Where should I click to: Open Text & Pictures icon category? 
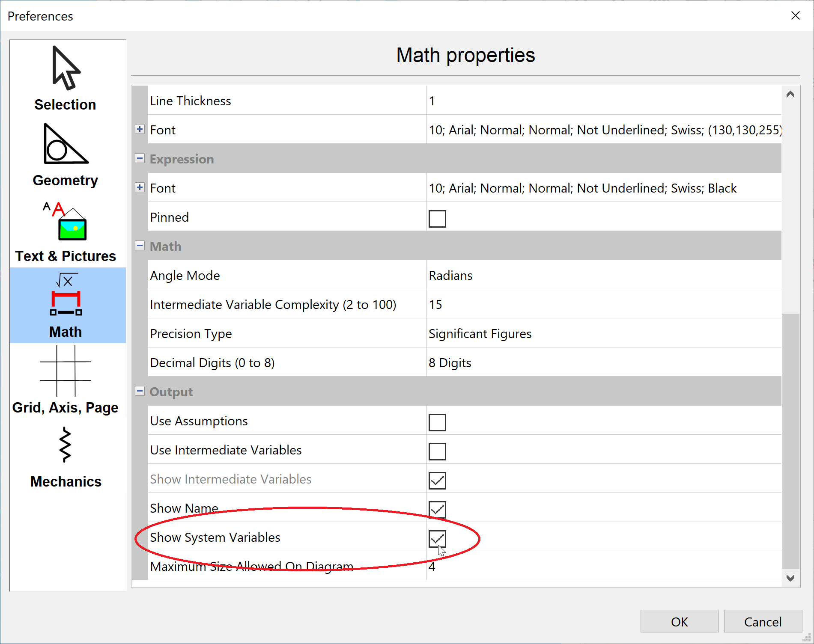click(66, 231)
